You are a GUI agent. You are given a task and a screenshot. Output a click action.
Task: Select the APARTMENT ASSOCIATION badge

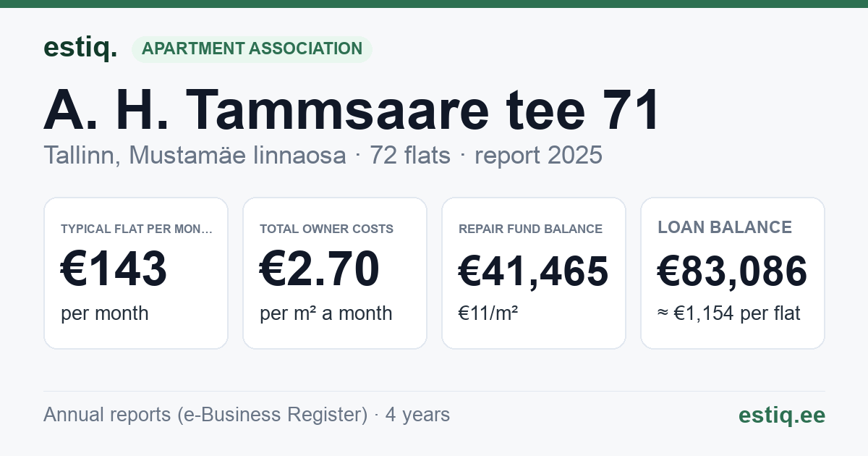tap(252, 49)
